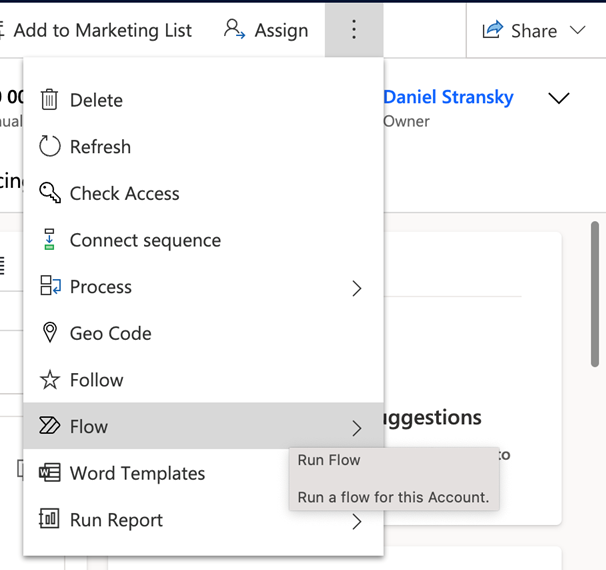Image resolution: width=606 pixels, height=570 pixels.
Task: Click the Run Report chart icon
Action: (49, 519)
